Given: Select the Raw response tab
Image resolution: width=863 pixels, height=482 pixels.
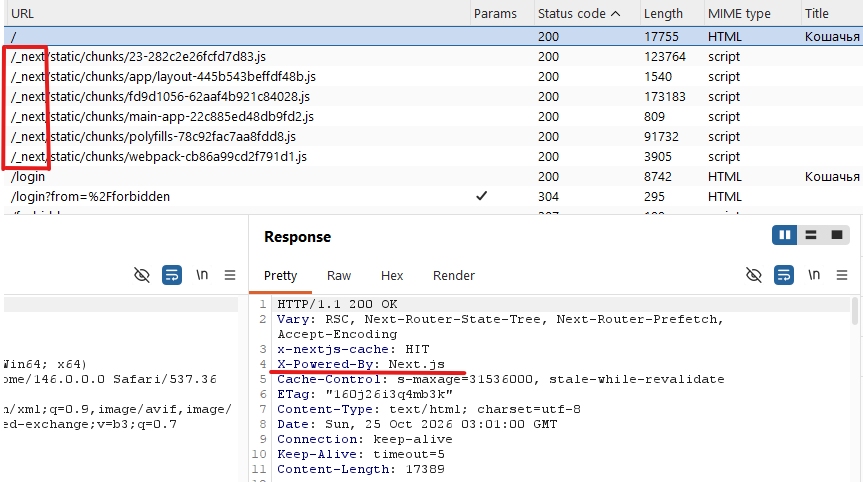Looking at the screenshot, I should 339,276.
